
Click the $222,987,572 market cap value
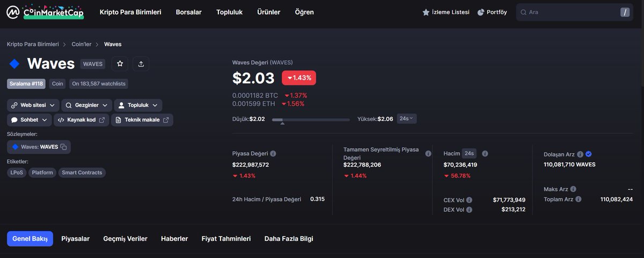(251, 164)
